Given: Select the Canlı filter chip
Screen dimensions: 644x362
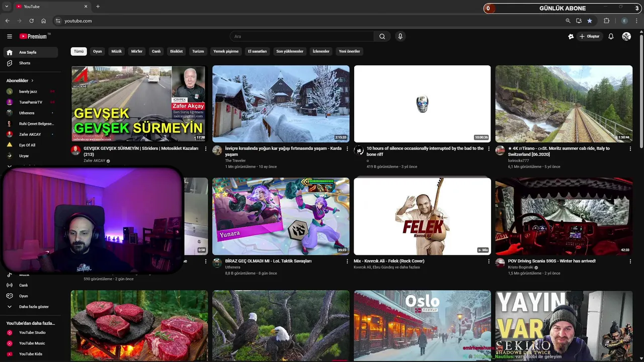Looking at the screenshot, I should (x=156, y=51).
